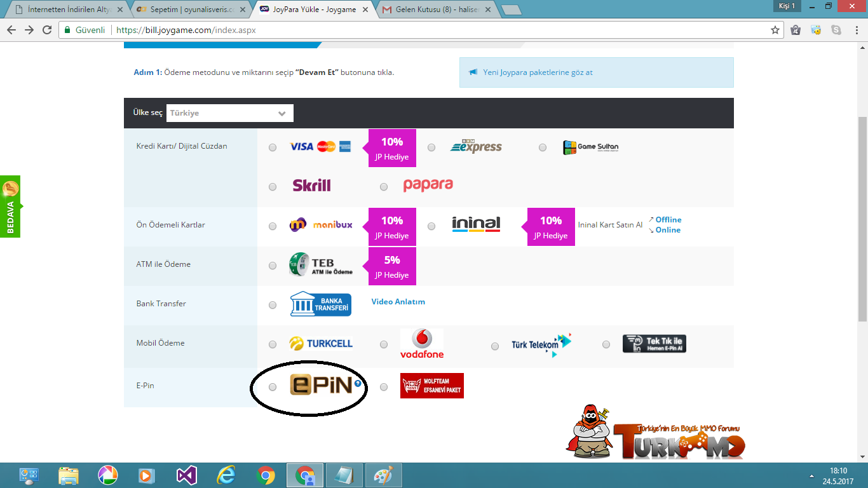
Task: Select the JoyPara Yükle - Joygame tab
Action: [314, 10]
